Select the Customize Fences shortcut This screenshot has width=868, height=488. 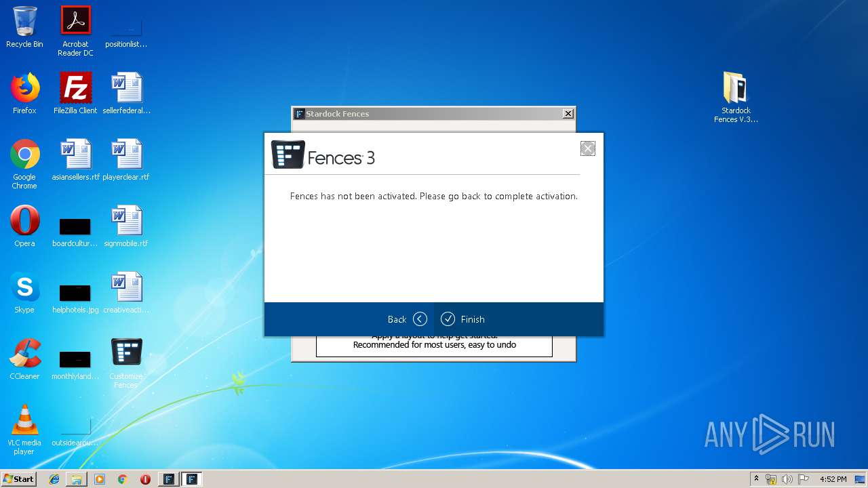pyautogui.click(x=126, y=363)
